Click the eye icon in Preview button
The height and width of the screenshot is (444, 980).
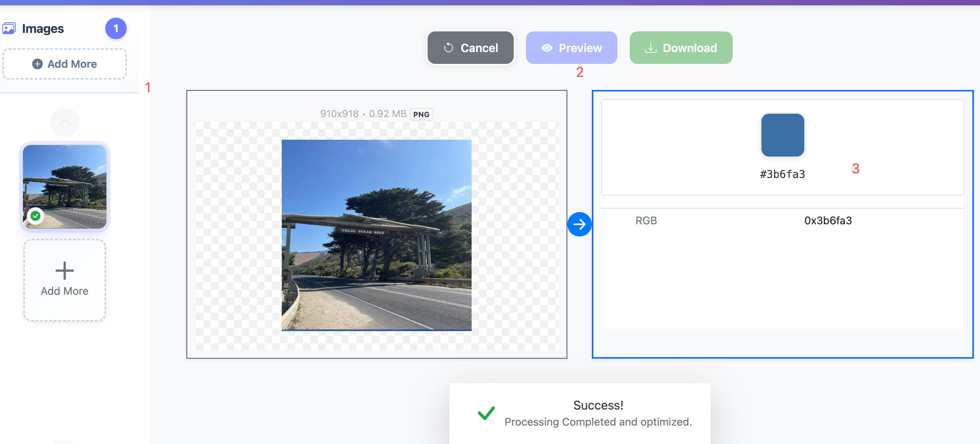pyautogui.click(x=547, y=48)
